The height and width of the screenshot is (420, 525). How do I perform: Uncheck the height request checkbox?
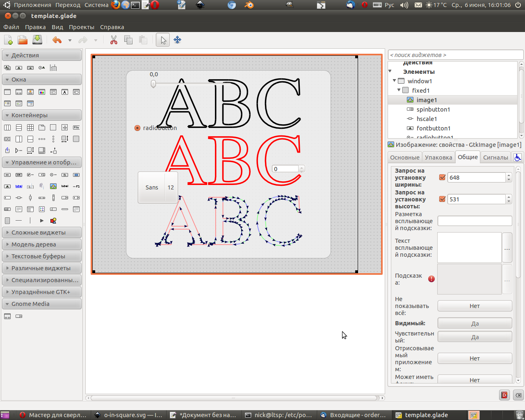[442, 199]
